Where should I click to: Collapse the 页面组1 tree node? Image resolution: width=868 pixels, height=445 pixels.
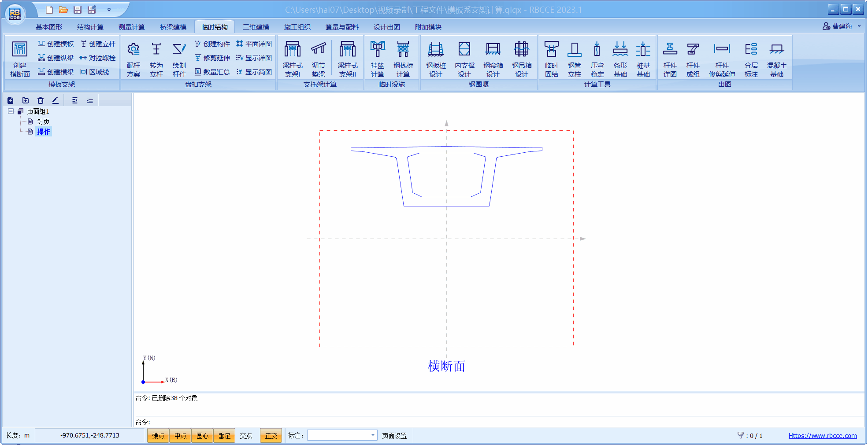(x=11, y=111)
